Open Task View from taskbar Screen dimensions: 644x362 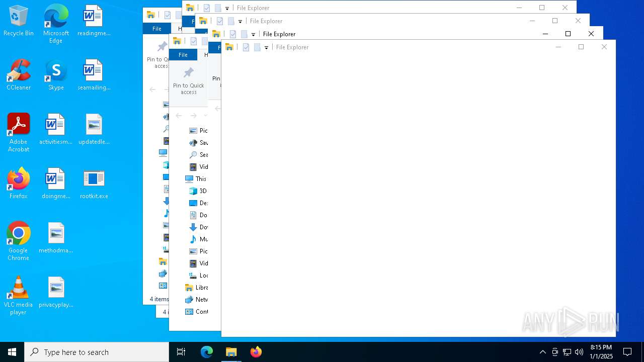tap(181, 352)
